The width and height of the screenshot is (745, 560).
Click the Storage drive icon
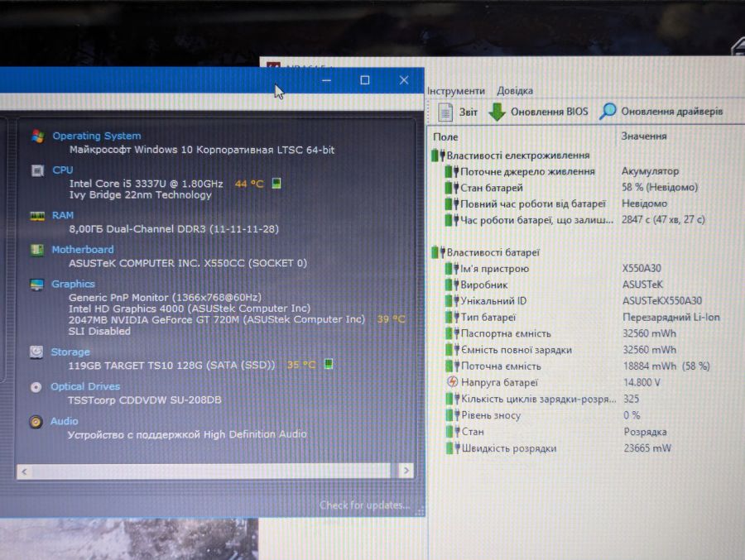click(36, 352)
